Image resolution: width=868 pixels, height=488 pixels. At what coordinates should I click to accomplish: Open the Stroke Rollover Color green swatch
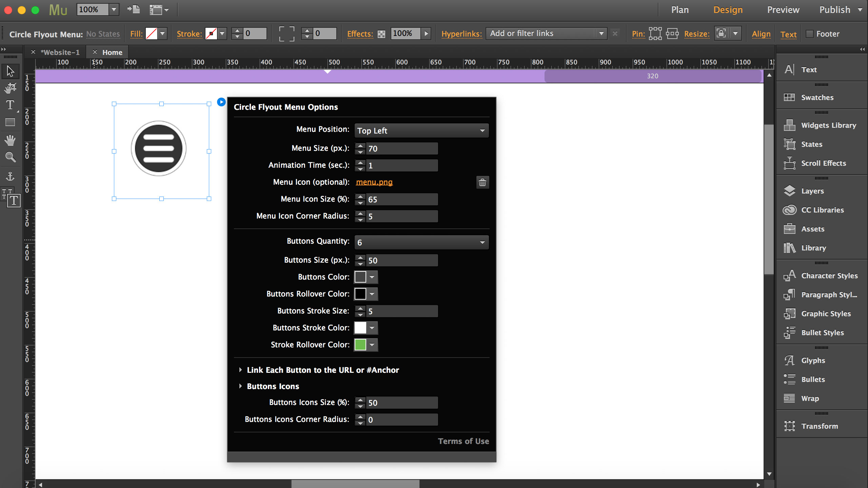[x=360, y=345]
